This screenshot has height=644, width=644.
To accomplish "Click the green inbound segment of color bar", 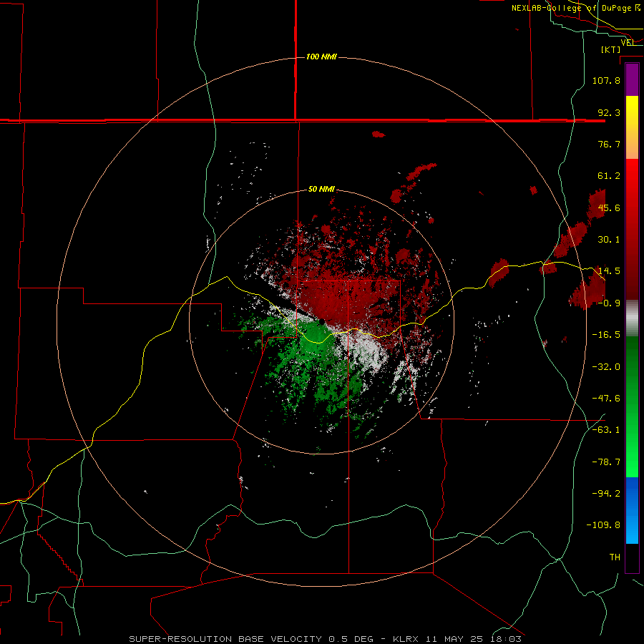I will 632,406.
